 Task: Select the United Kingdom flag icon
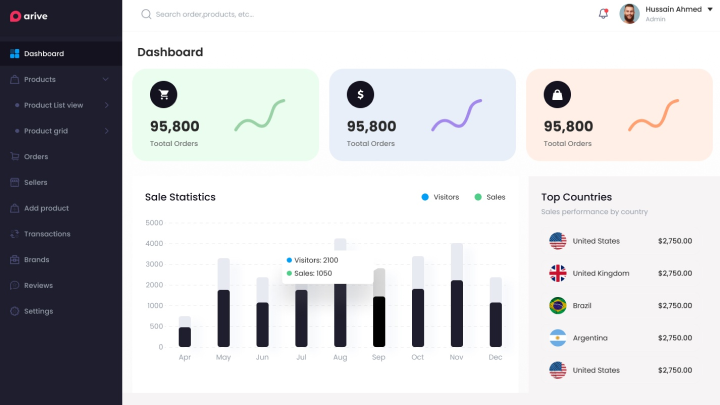click(x=557, y=273)
